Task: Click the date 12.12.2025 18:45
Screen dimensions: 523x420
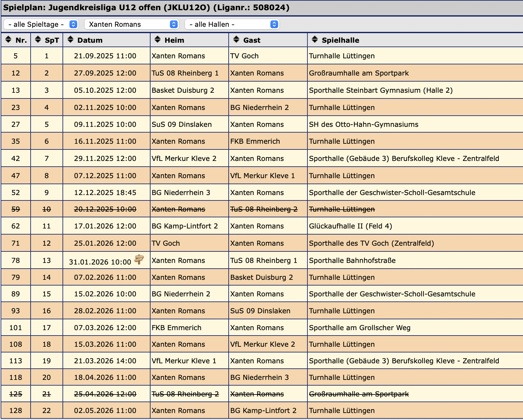Action: tap(105, 192)
